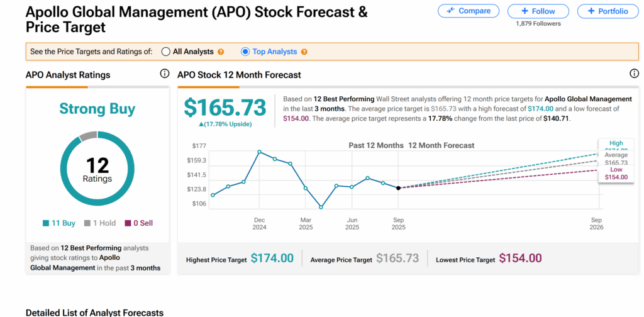Click the Sep 2025 black chart point
This screenshot has height=317, width=644.
coord(398,188)
